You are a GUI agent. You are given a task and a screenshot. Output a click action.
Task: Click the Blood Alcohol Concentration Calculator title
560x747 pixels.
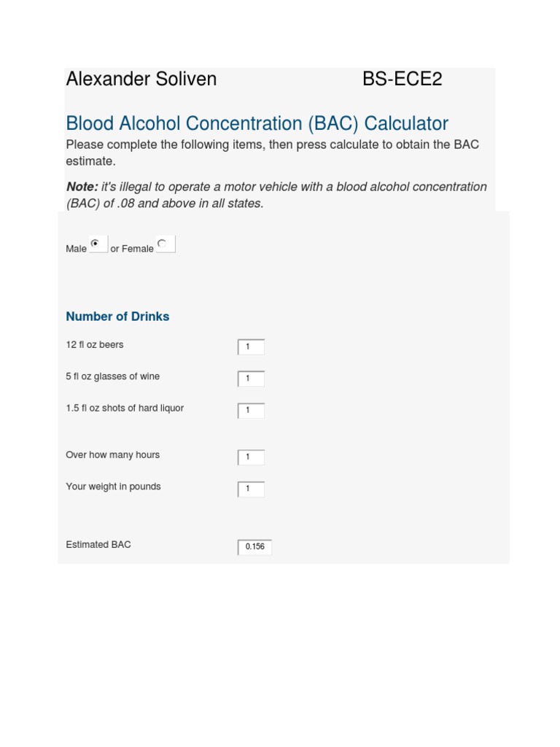(x=257, y=123)
